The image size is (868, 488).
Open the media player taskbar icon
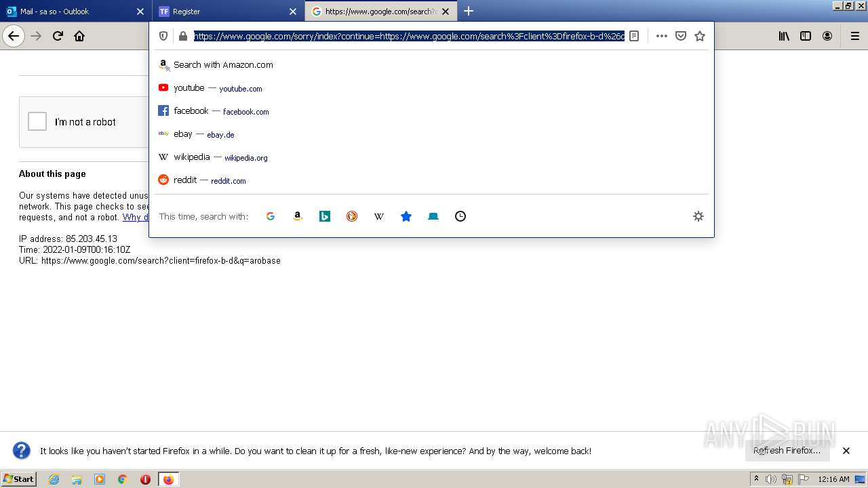tap(100, 479)
